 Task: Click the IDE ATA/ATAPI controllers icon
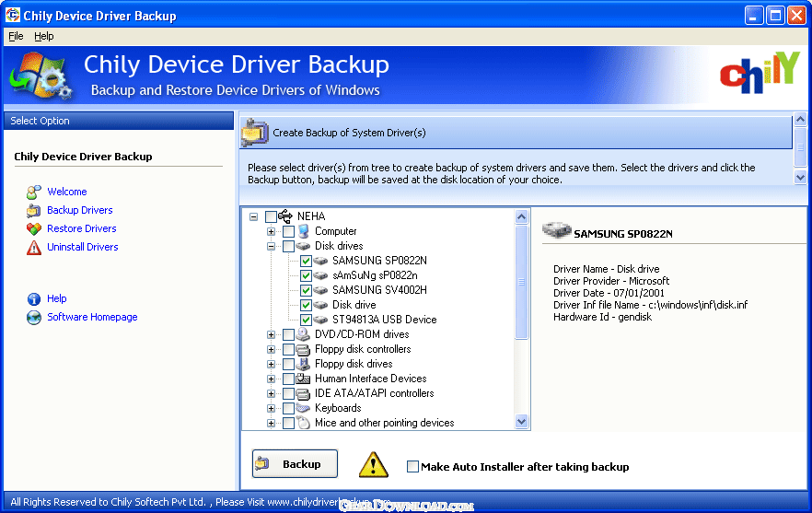pyautogui.click(x=303, y=393)
